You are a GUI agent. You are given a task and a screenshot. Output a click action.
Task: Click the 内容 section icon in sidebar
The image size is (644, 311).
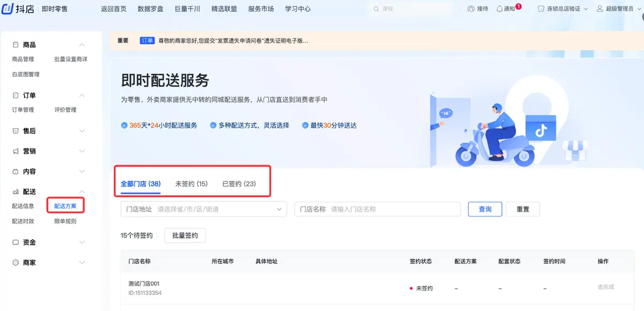(x=16, y=172)
